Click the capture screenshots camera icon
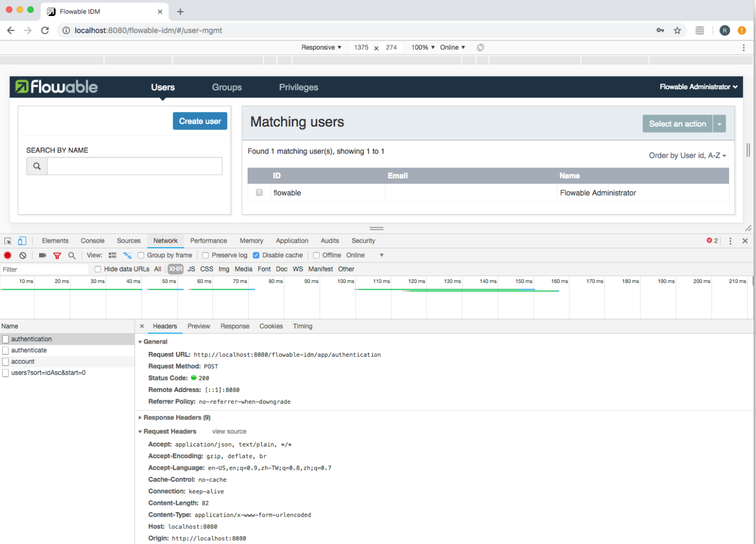Viewport: 756px width, 544px height. click(42, 255)
